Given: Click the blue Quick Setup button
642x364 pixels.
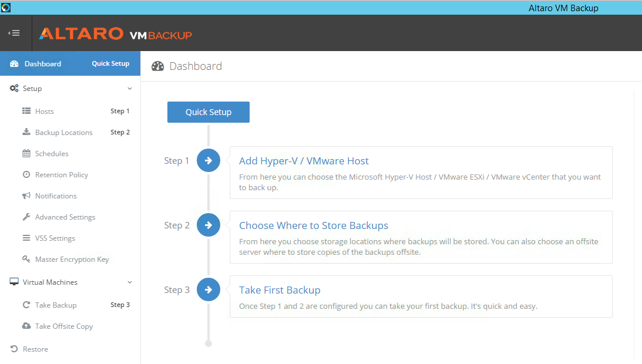Looking at the screenshot, I should (x=209, y=112).
